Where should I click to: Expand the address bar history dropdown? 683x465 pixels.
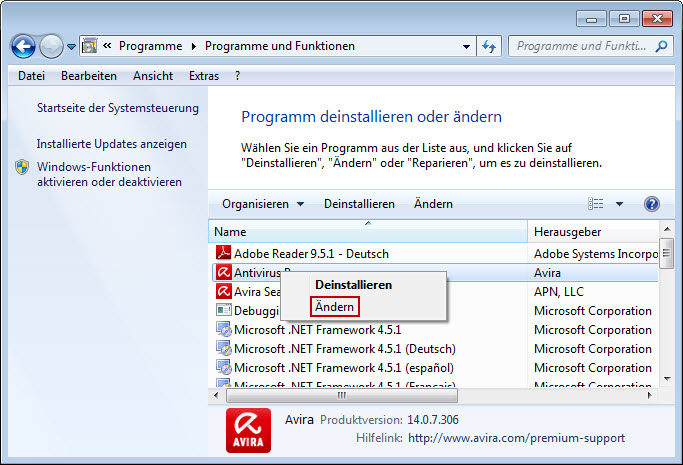[x=467, y=46]
